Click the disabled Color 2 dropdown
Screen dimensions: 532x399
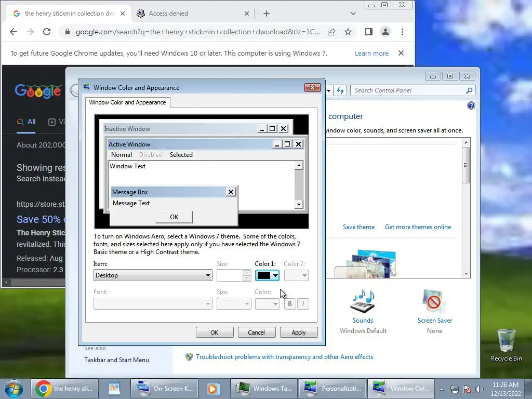pyautogui.click(x=296, y=275)
